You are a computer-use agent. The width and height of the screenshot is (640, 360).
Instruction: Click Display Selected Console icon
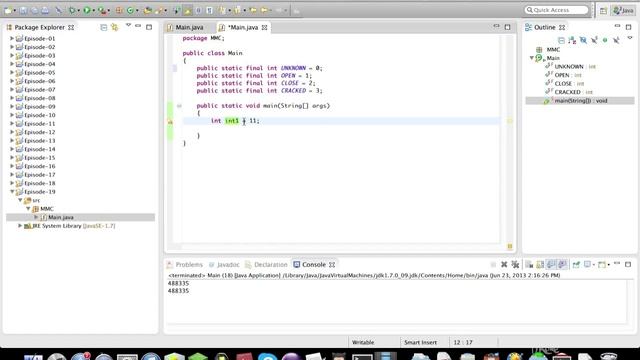pos(588,264)
